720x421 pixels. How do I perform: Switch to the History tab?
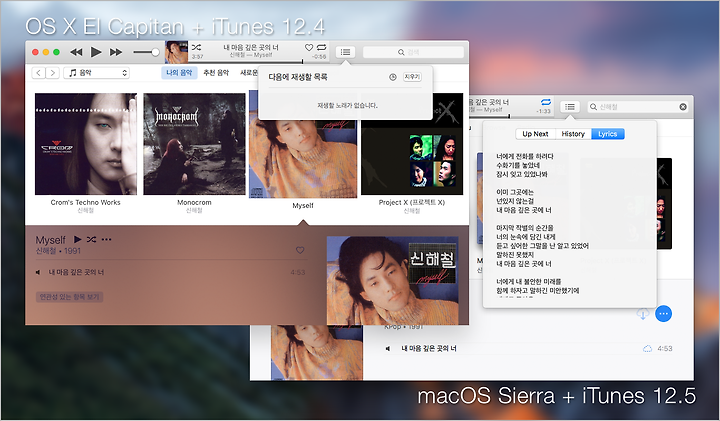pos(573,134)
